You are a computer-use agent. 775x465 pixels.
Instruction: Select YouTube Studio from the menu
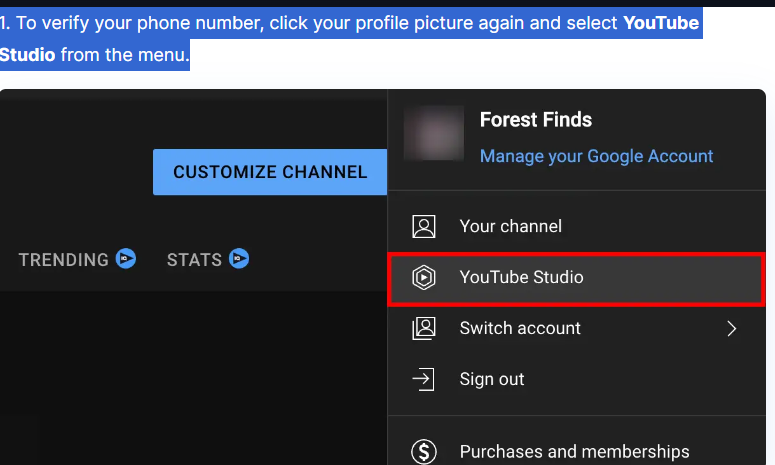point(577,277)
